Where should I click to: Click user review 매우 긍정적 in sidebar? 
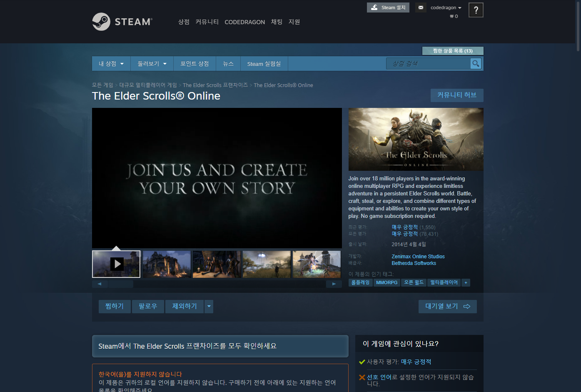pyautogui.click(x=416, y=362)
